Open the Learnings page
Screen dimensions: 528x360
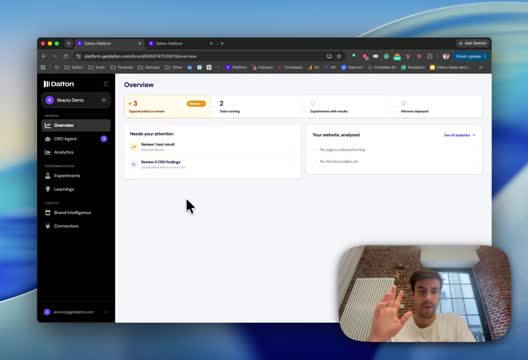coord(76,189)
